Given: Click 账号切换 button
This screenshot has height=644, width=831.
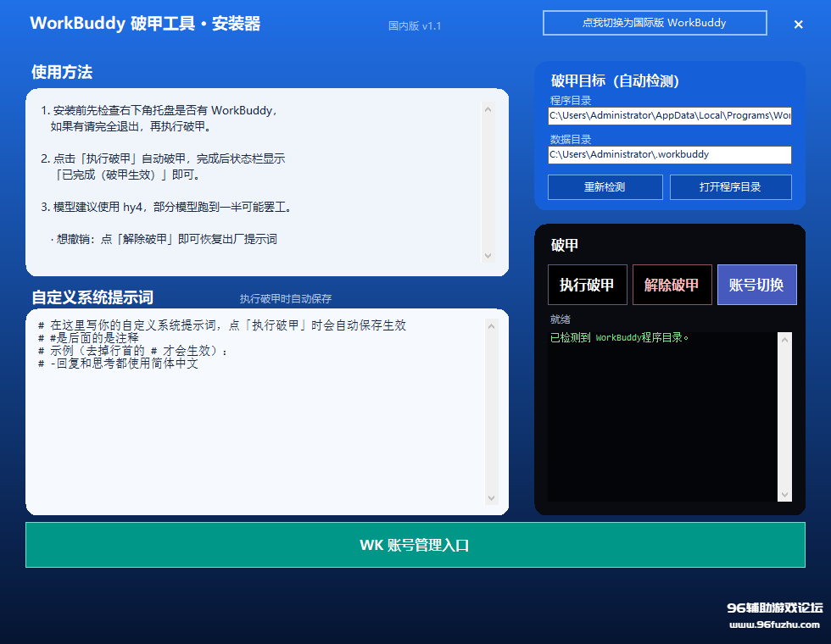Looking at the screenshot, I should pyautogui.click(x=756, y=285).
